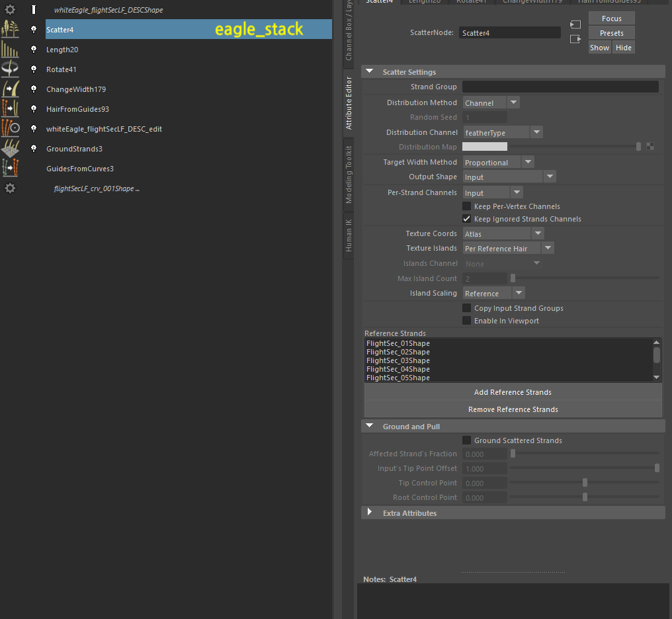Viewport: 672px width, 619px height.
Task: Click the GuidesFromCurves3 operator icon
Action: (x=11, y=169)
